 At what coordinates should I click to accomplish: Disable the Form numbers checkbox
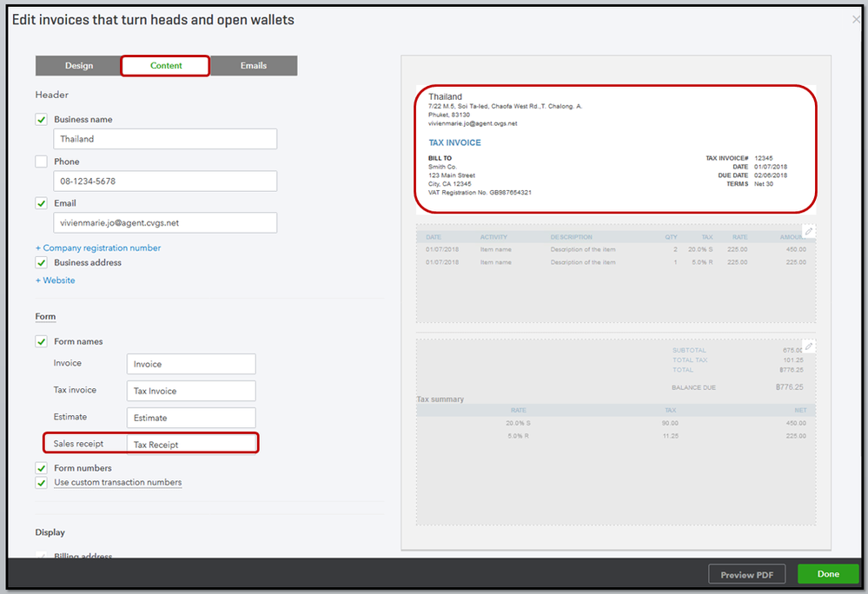[41, 468]
